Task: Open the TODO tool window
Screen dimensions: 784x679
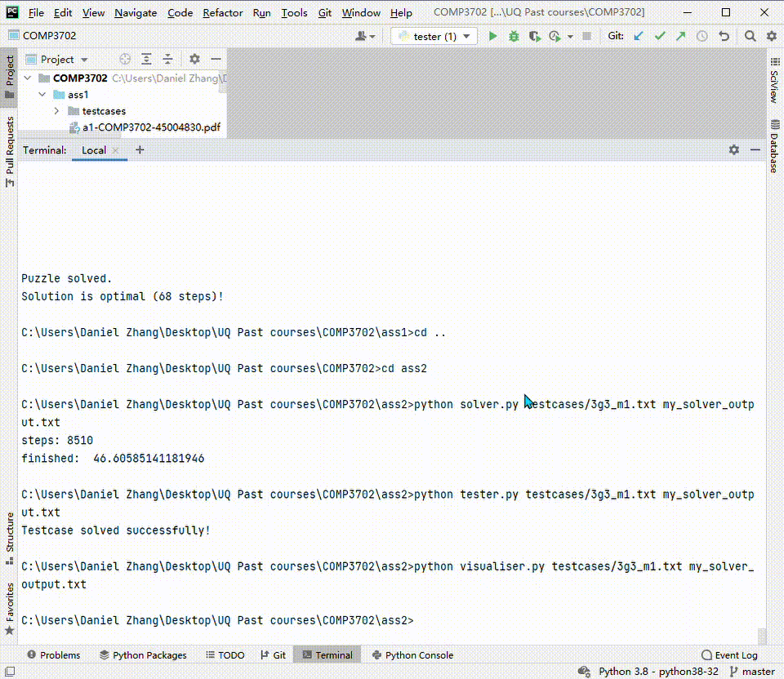Action: (225, 655)
